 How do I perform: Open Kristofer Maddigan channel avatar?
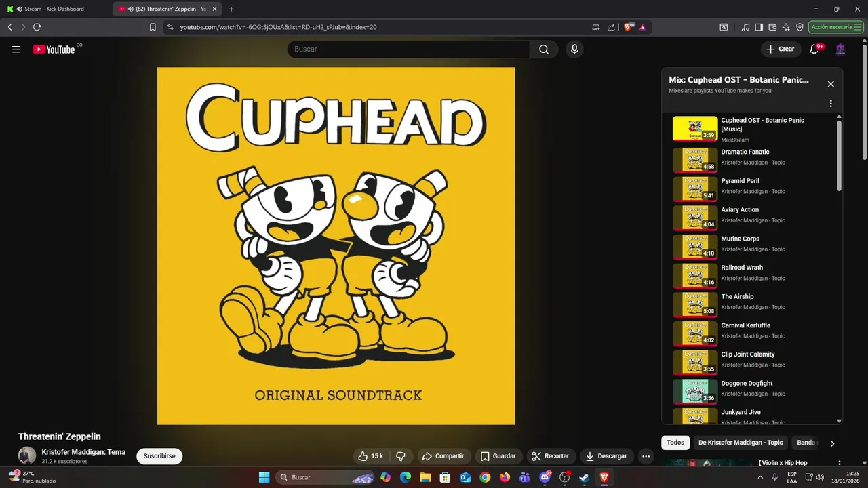pyautogui.click(x=27, y=455)
